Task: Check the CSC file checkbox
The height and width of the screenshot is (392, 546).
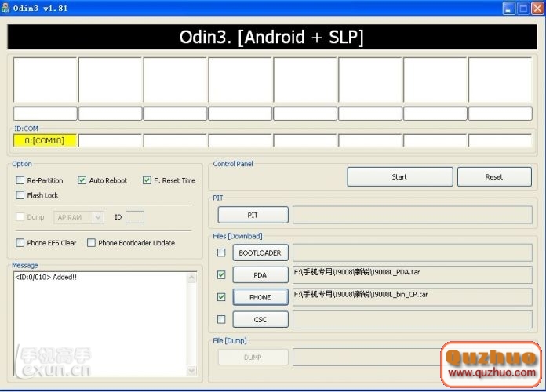Action: click(x=221, y=319)
